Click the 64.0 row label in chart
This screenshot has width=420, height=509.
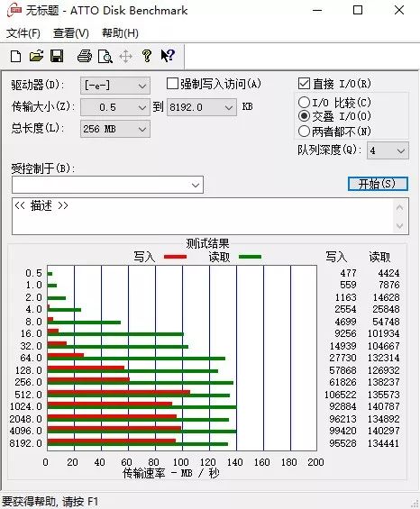point(32,358)
